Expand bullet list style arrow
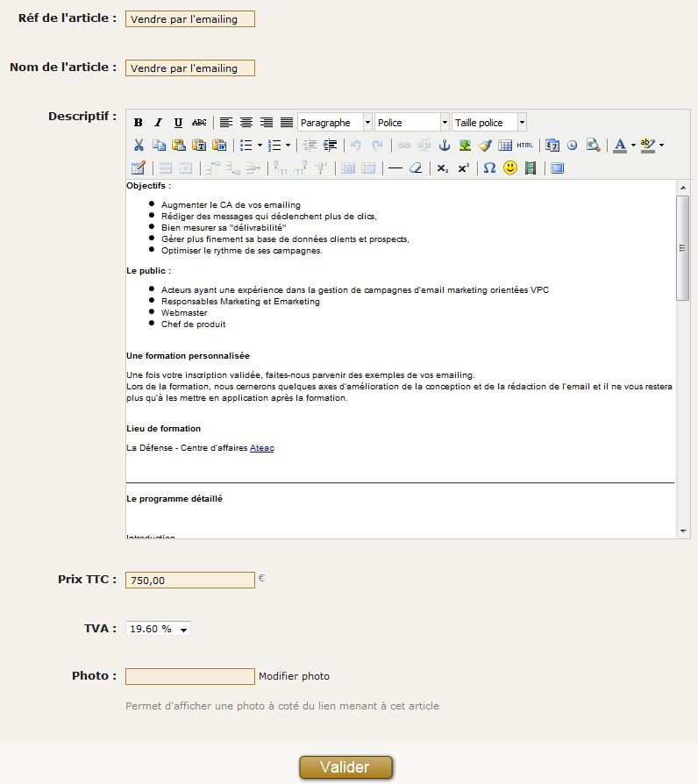The width and height of the screenshot is (698, 784). point(260,145)
